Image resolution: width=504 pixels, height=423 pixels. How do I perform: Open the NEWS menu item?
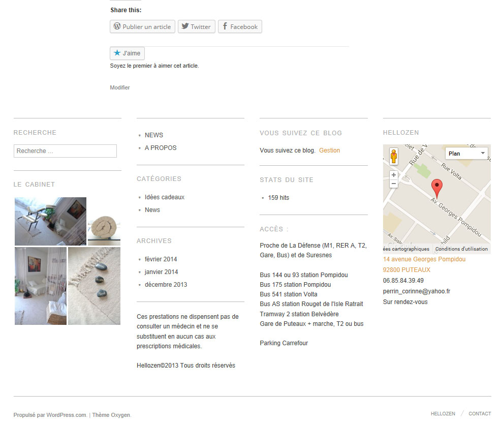153,135
